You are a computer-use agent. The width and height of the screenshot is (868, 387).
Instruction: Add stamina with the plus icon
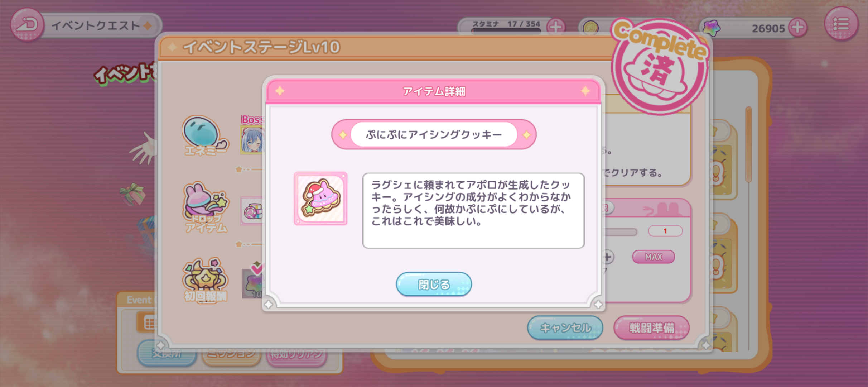pos(556,27)
